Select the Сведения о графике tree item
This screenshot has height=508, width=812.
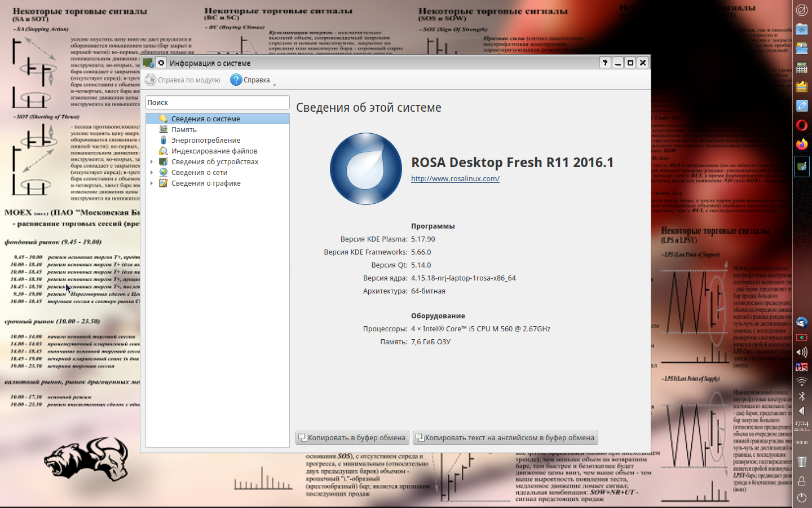tap(218, 183)
